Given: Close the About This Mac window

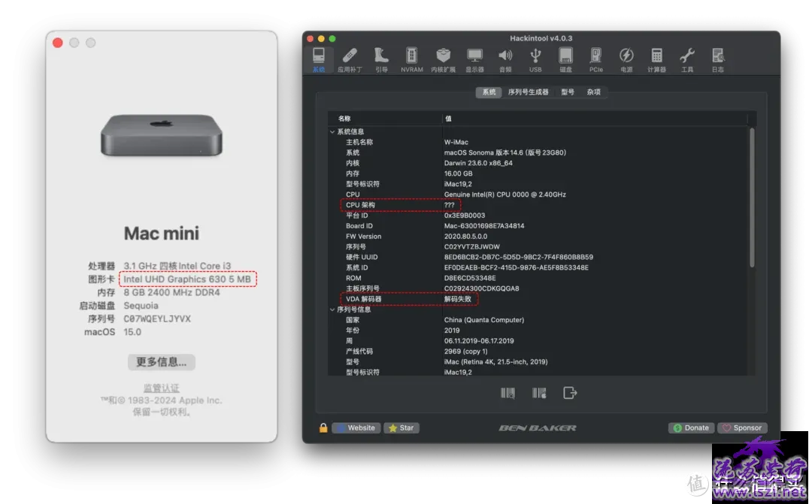Looking at the screenshot, I should (x=57, y=43).
